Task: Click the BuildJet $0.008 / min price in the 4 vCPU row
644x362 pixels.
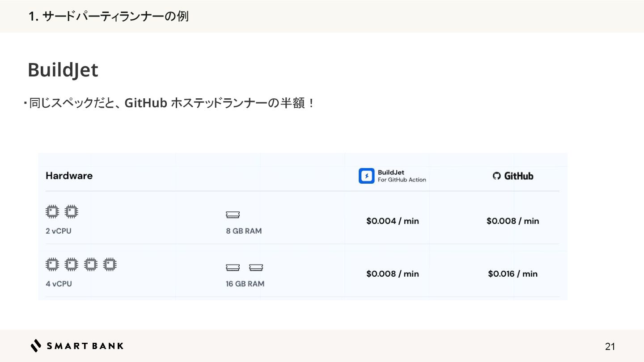Action: (x=392, y=274)
